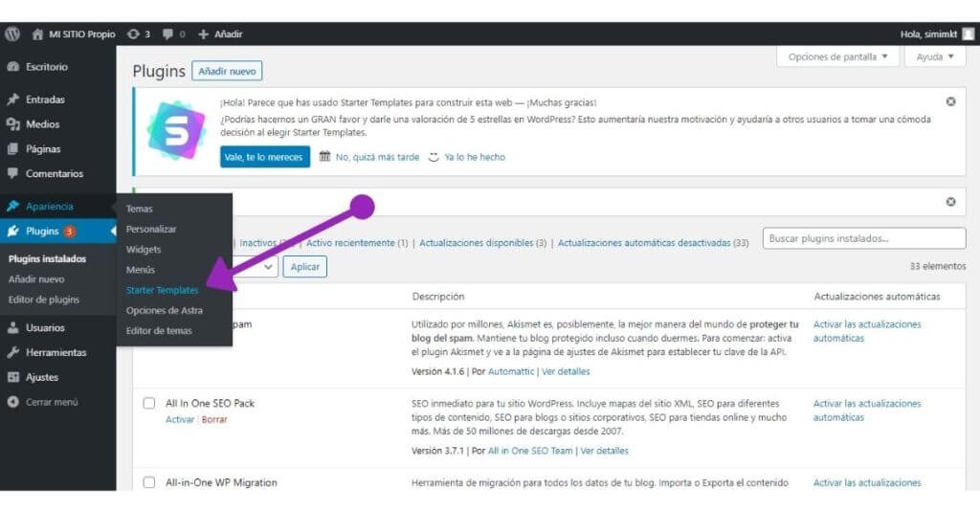Viewport: 980px width, 511px height.
Task: Click Actualizaciones automáticas column header
Action: pos(877,297)
